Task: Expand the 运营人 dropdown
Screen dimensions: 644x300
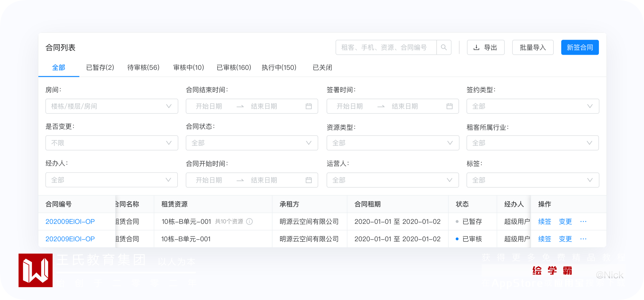Action: [393, 180]
